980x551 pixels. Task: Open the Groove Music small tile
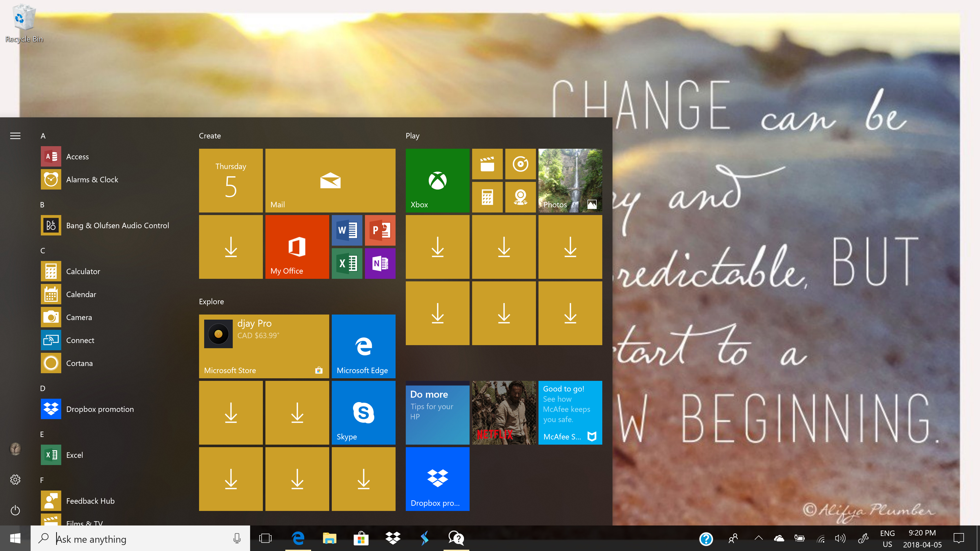tap(520, 164)
